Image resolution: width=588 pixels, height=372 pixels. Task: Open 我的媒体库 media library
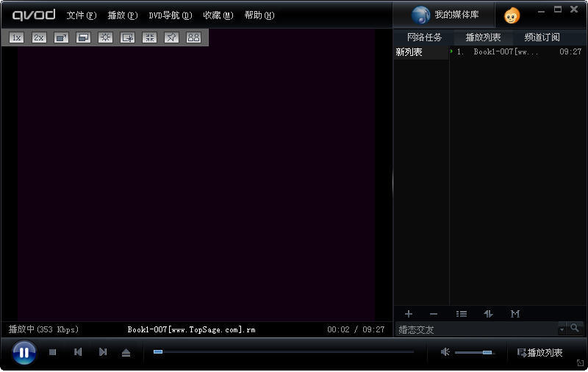click(x=445, y=15)
